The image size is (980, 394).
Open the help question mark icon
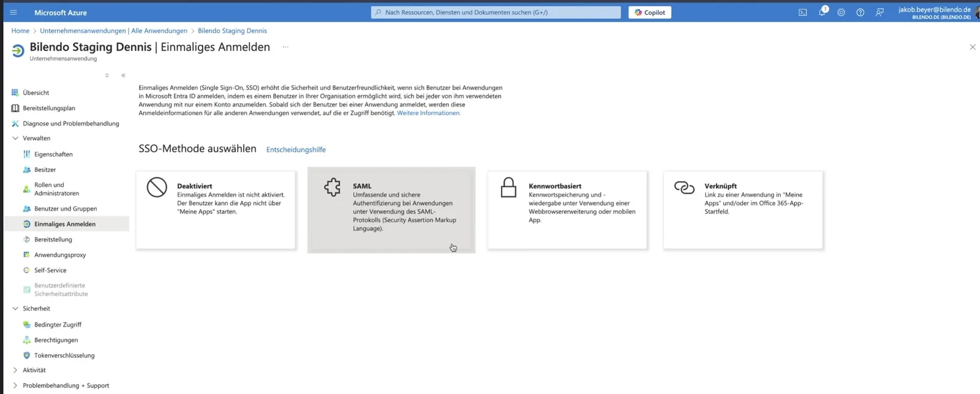click(860, 12)
